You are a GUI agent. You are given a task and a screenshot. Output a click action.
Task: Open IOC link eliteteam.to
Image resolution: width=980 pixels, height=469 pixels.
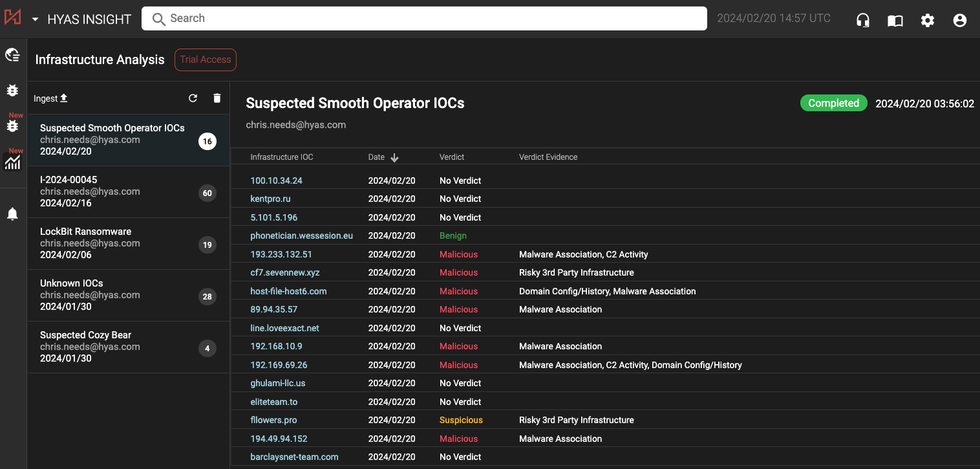click(x=274, y=402)
